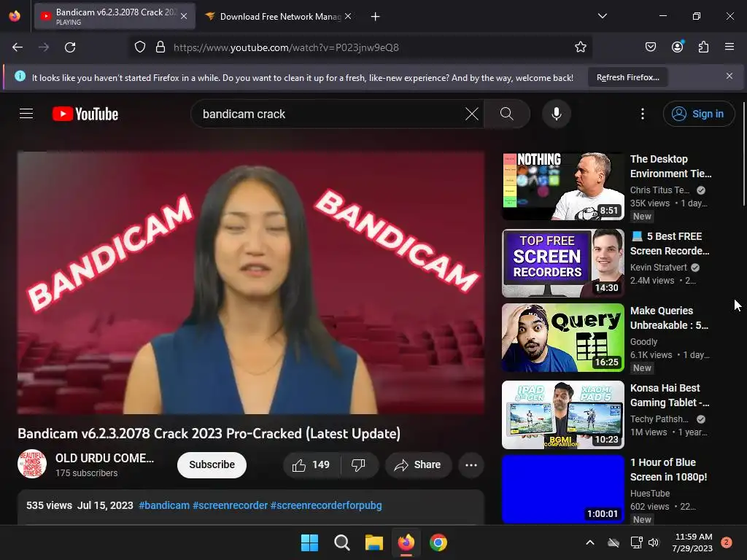This screenshot has height=560, width=747.
Task: Open the Extensions puzzle icon
Action: 703,47
